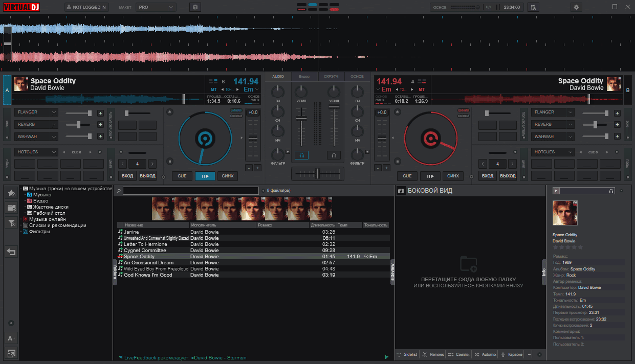Select the 'Cygnet Committee' track row
635x364 pixels.
tap(253, 251)
